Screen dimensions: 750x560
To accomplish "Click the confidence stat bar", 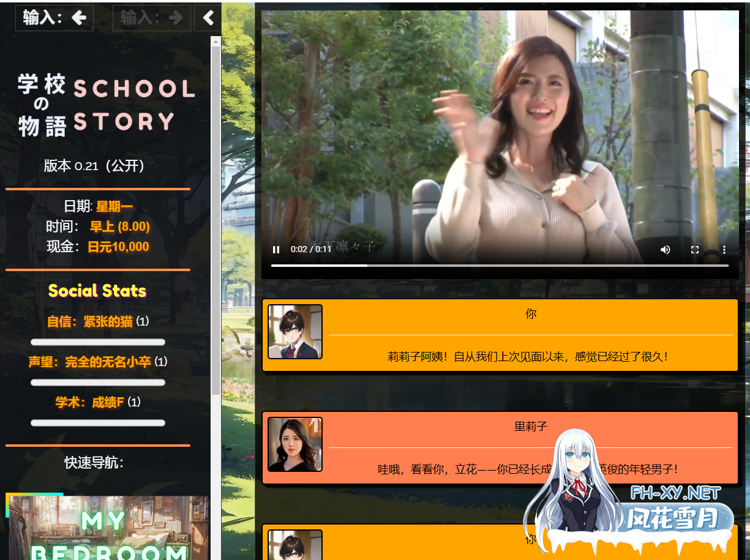I will click(98, 342).
